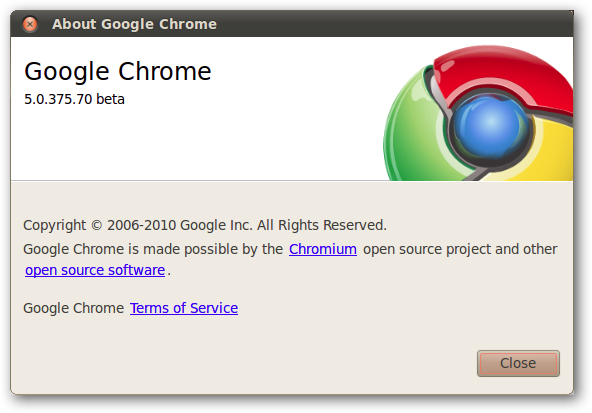
Task: Click the text 'is made possible by the'
Action: pos(205,249)
